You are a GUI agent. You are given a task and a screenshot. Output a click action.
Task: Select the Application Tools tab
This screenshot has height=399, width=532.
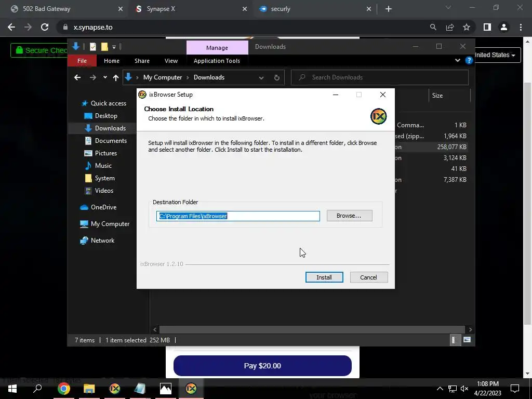pos(217,61)
